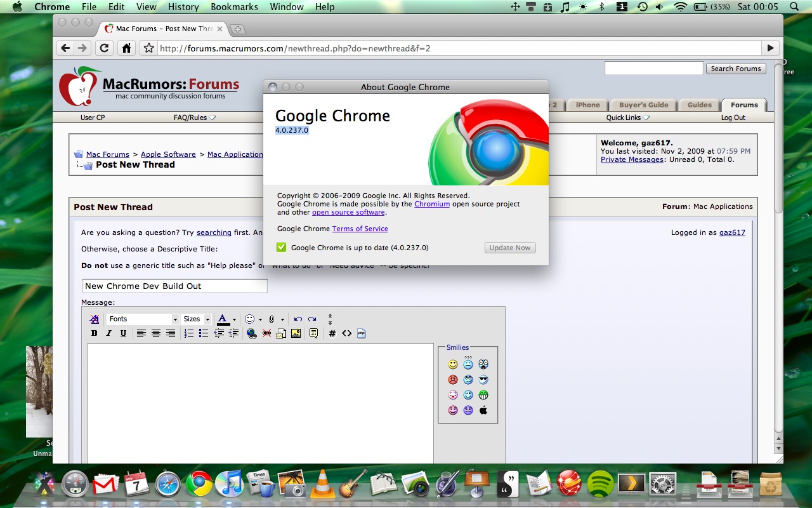Apply Italic formatting in editor

tap(108, 333)
